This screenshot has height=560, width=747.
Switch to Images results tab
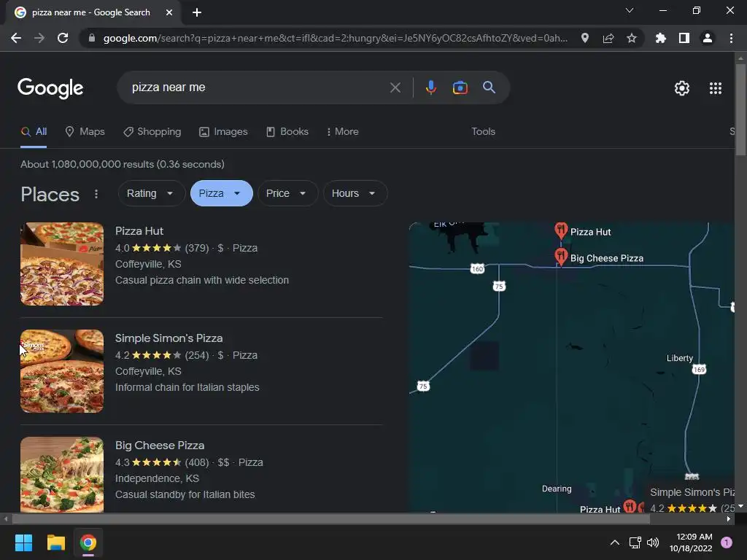(x=223, y=132)
